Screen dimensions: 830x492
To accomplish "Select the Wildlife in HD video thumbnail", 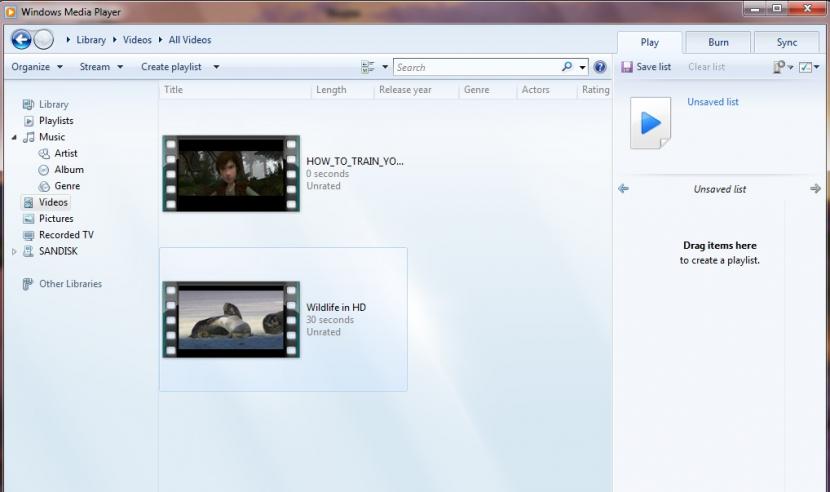I will tap(232, 319).
